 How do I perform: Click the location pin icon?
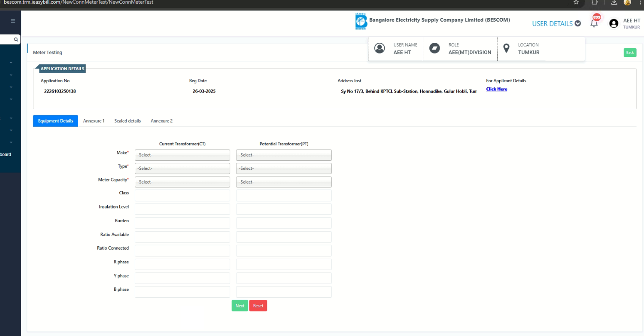click(x=506, y=48)
